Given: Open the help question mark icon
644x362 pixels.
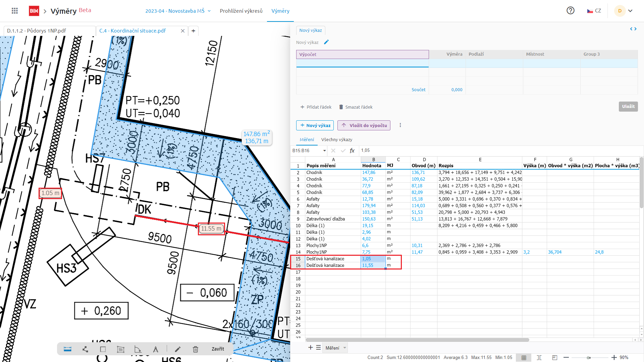Looking at the screenshot, I should click(x=570, y=11).
